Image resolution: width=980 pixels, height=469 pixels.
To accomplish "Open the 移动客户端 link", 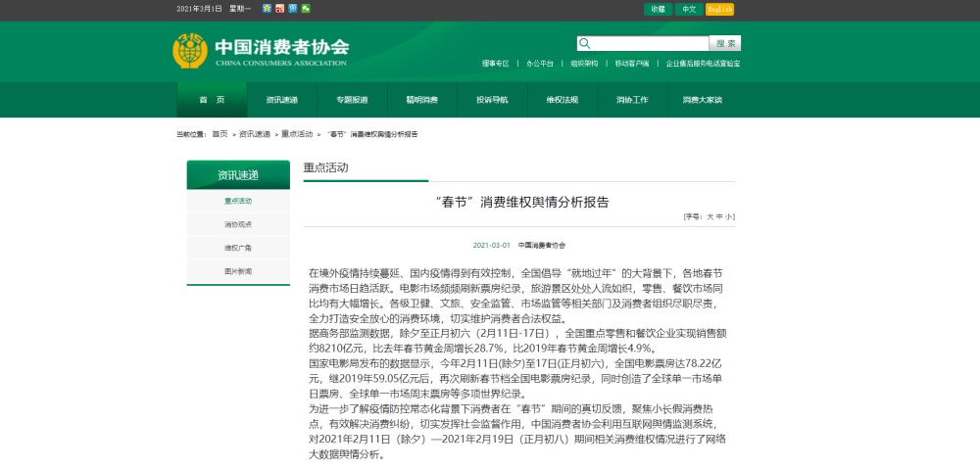I will pyautogui.click(x=631, y=63).
